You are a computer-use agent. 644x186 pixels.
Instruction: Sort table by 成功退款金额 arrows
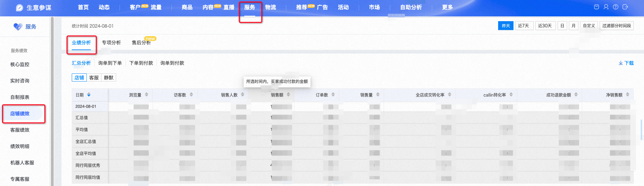576,95
